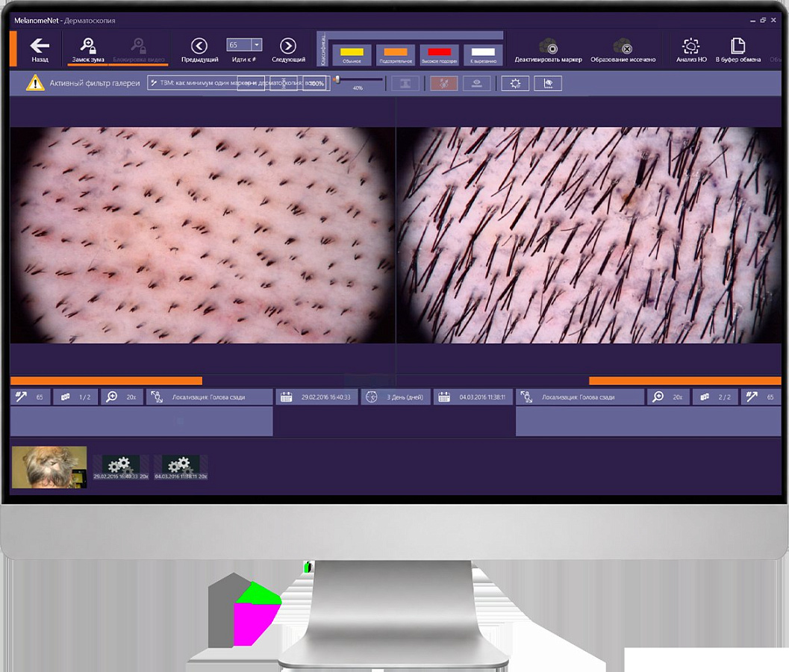Toggle Блокировка видео video lock
The width and height of the screenshot is (789, 672).
coord(138,50)
